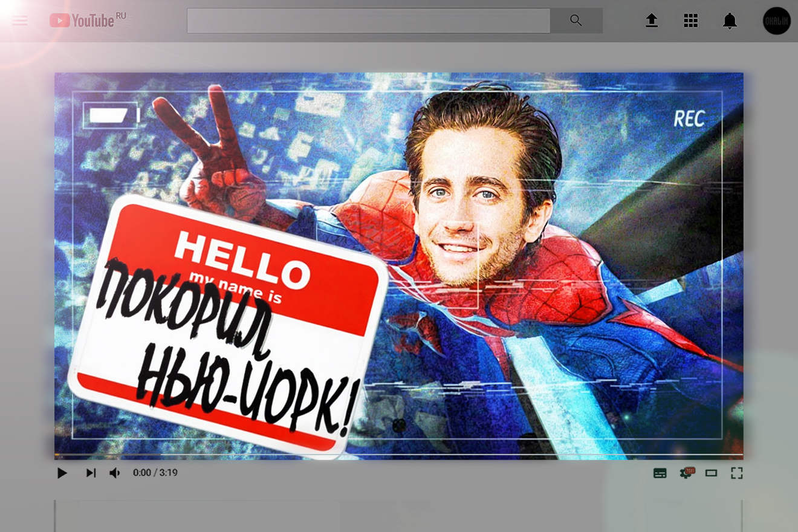Click the magnifier search button

576,21
